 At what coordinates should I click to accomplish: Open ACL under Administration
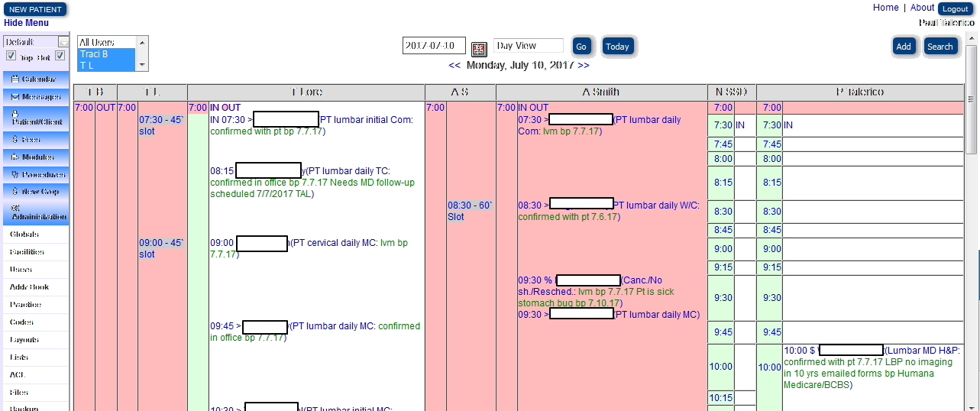tap(18, 375)
